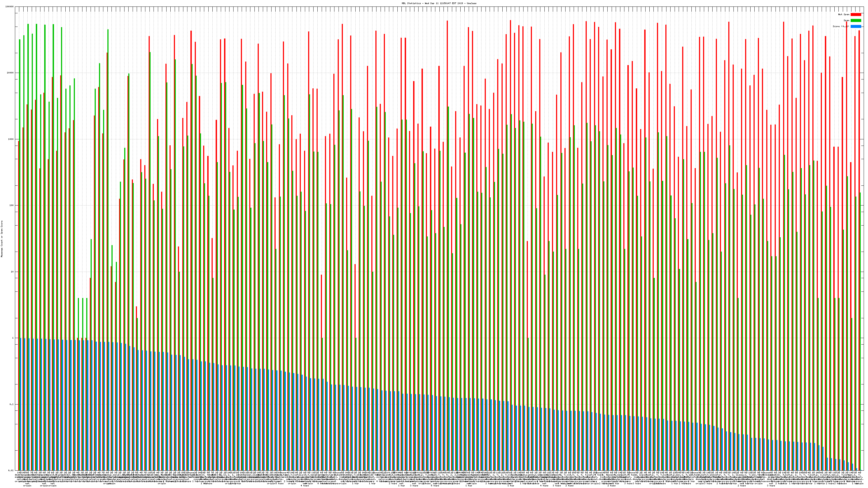Click the 10 y-axis tick label

pos(12,272)
